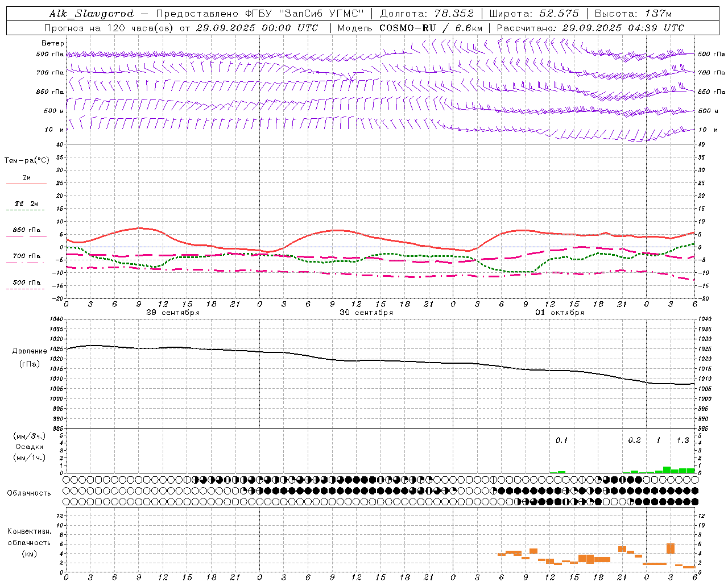The image size is (728, 582).
Task: Click the 'Модель COSMO-RU / 6.6км' label
Action: click(x=410, y=28)
